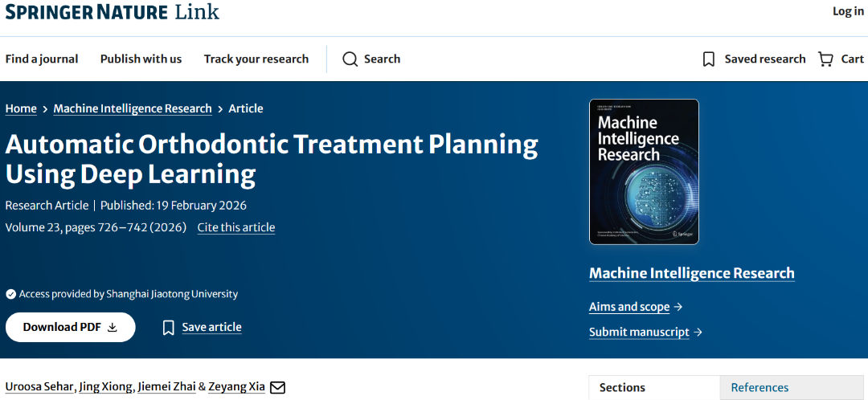
Task: Select the Sections tab
Action: [622, 387]
